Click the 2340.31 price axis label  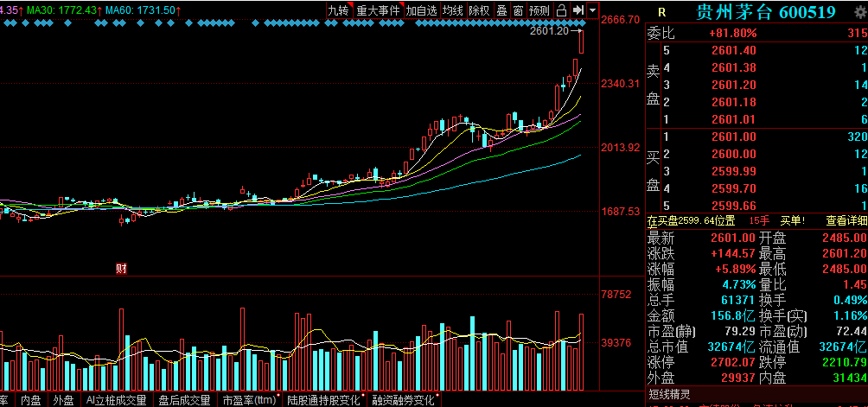coord(621,84)
